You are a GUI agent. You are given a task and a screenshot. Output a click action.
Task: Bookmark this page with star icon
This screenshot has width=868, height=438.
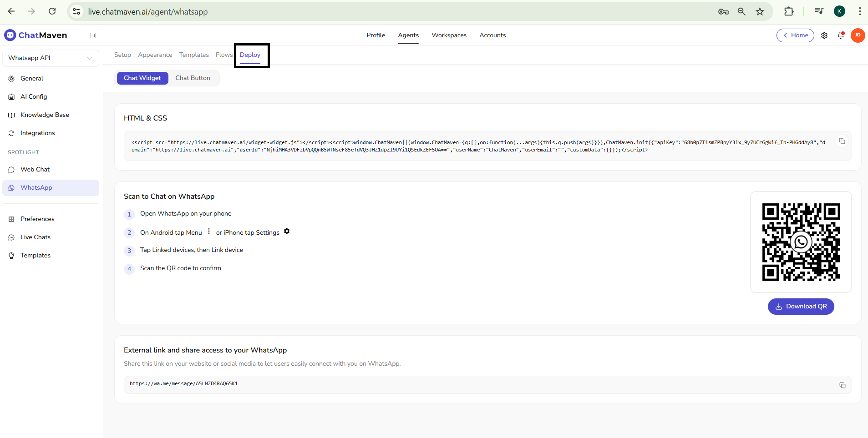pos(760,12)
